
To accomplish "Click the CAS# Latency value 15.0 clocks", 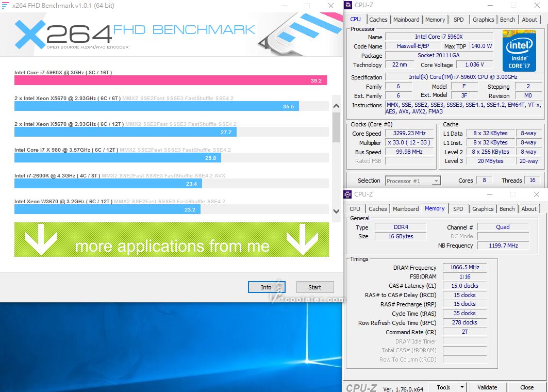I will pos(464,286).
